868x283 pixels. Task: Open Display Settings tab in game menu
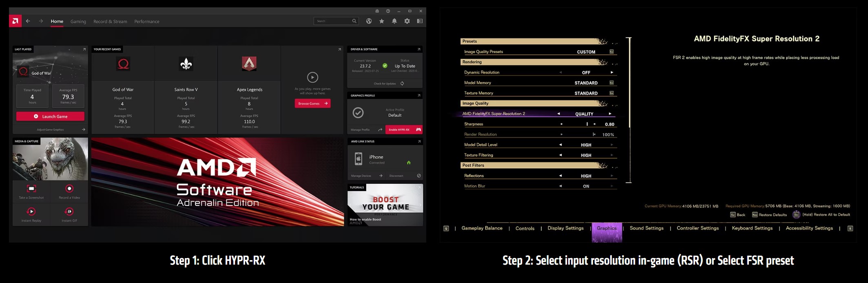tap(565, 228)
